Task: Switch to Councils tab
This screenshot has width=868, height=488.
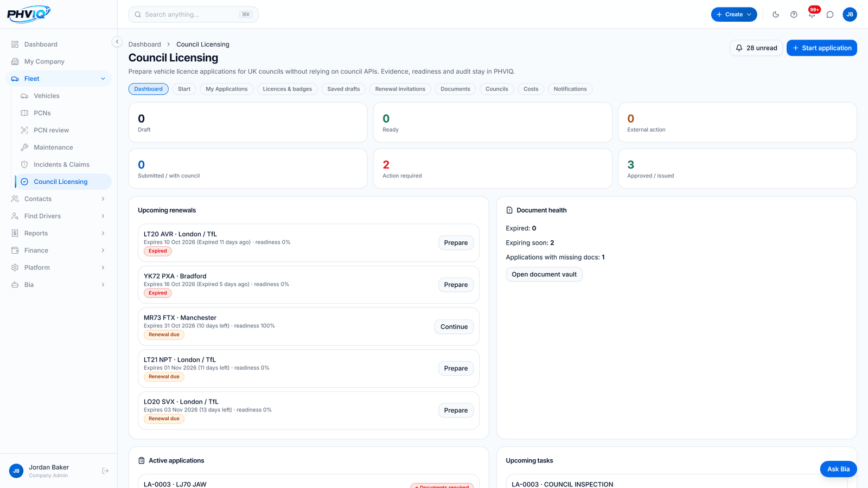Action: coord(497,89)
